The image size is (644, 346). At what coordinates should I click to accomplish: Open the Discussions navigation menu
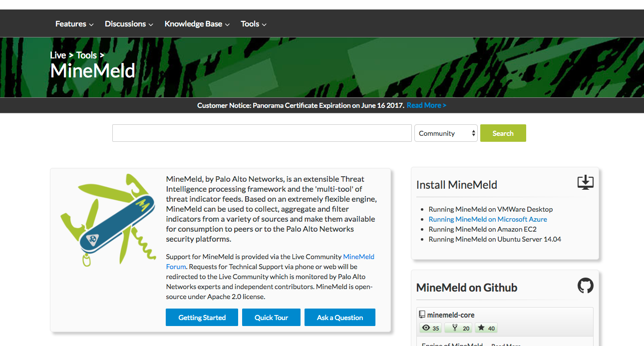point(128,24)
